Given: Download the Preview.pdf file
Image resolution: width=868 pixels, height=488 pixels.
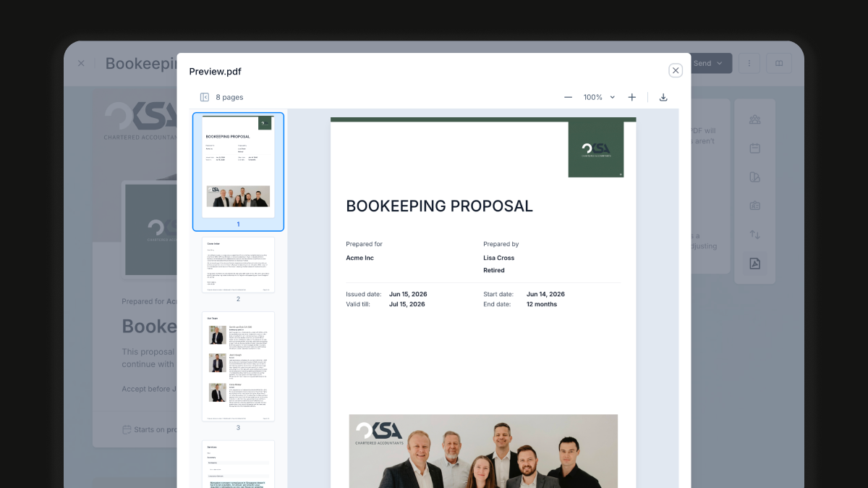Looking at the screenshot, I should pyautogui.click(x=663, y=97).
